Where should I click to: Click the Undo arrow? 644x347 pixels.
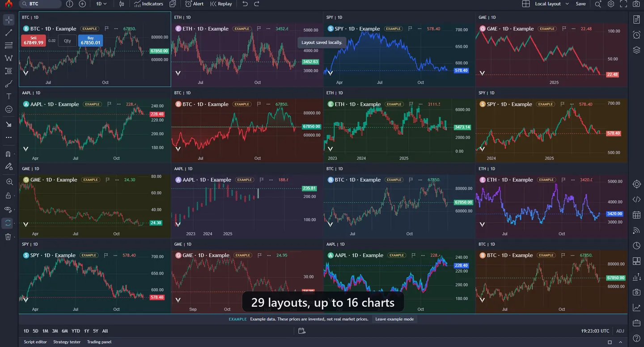pyautogui.click(x=245, y=4)
